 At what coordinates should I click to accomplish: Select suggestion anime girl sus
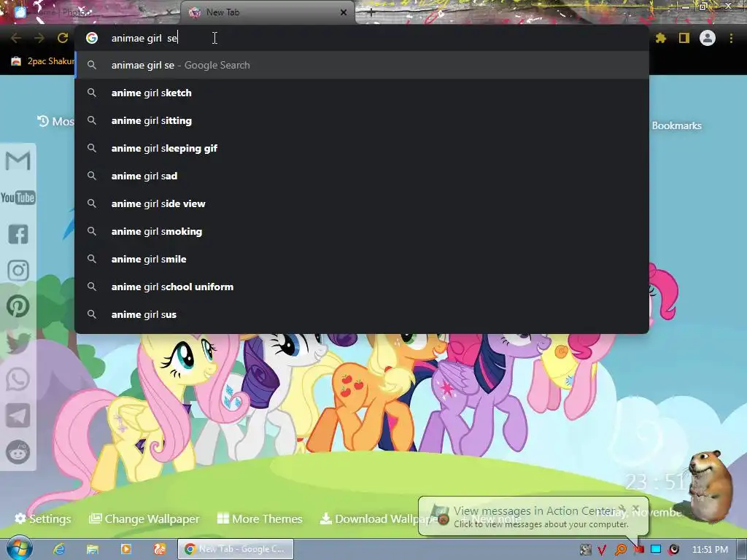click(x=362, y=314)
